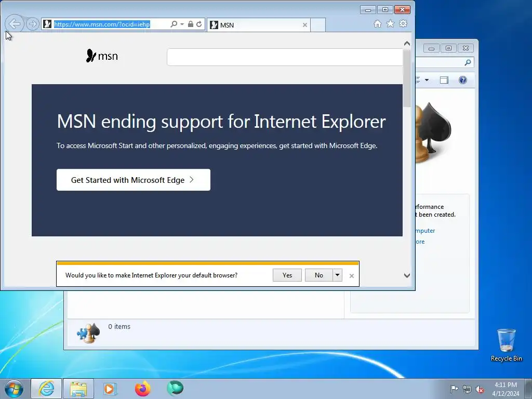Click Get Started with Microsoft Edge
Viewport: 532px width, 399px height.
point(134,180)
